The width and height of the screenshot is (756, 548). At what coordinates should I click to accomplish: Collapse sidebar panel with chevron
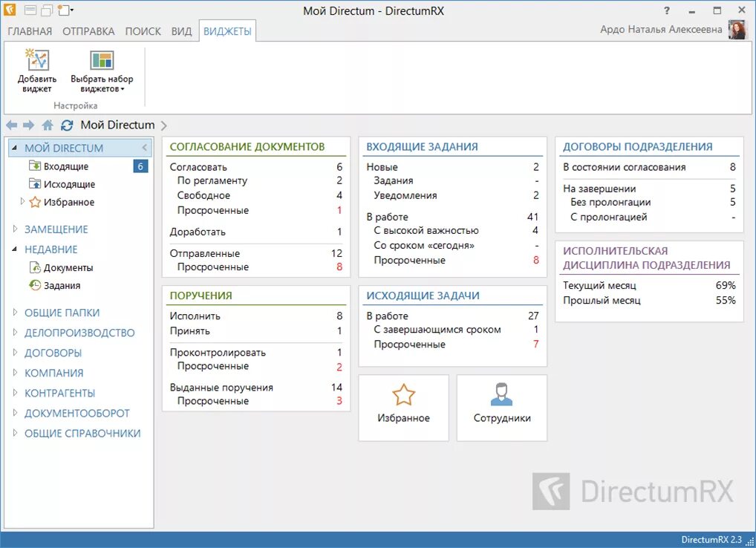[145, 148]
